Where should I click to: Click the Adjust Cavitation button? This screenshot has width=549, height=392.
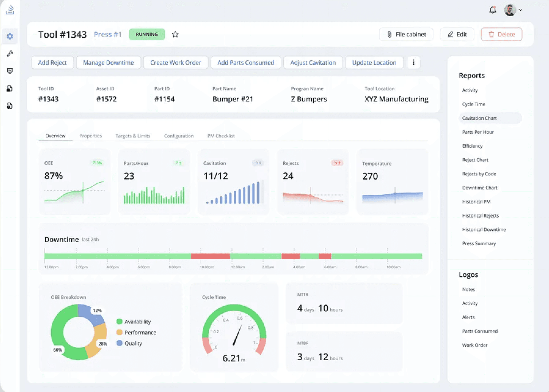point(313,62)
